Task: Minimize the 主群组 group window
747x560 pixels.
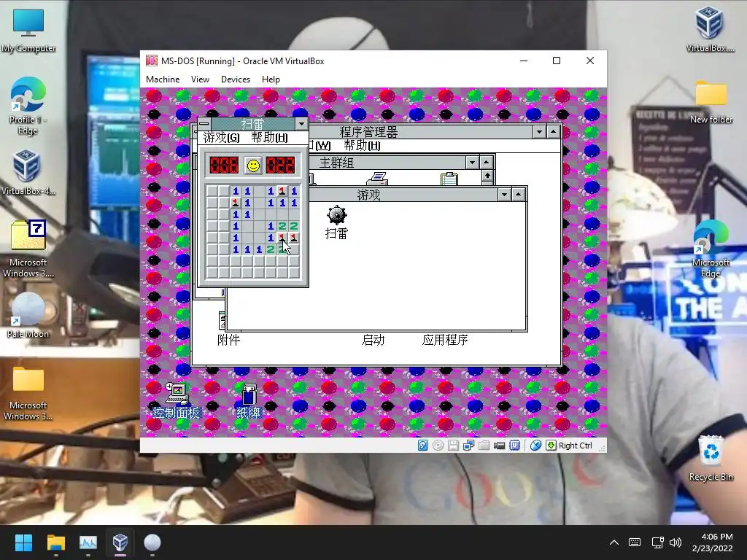Action: click(472, 163)
